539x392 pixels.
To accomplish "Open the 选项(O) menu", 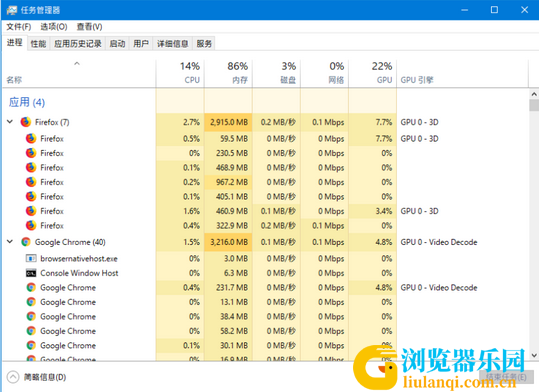I will tap(54, 26).
